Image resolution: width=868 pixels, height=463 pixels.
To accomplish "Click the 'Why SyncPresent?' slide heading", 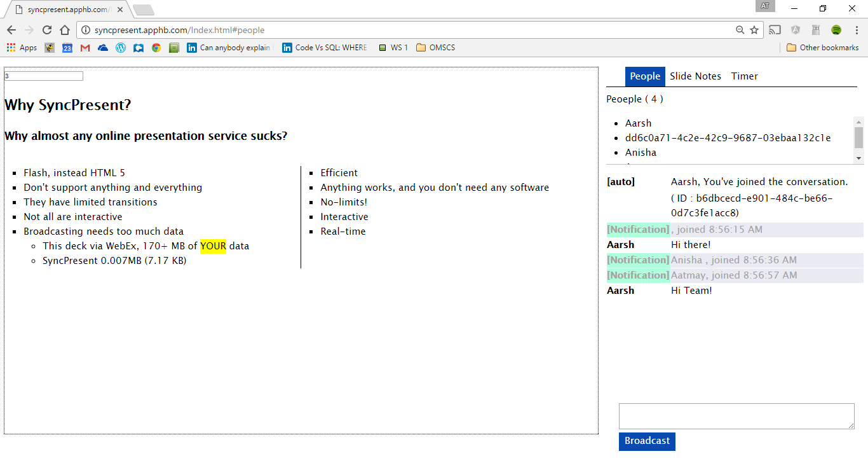I will click(68, 105).
